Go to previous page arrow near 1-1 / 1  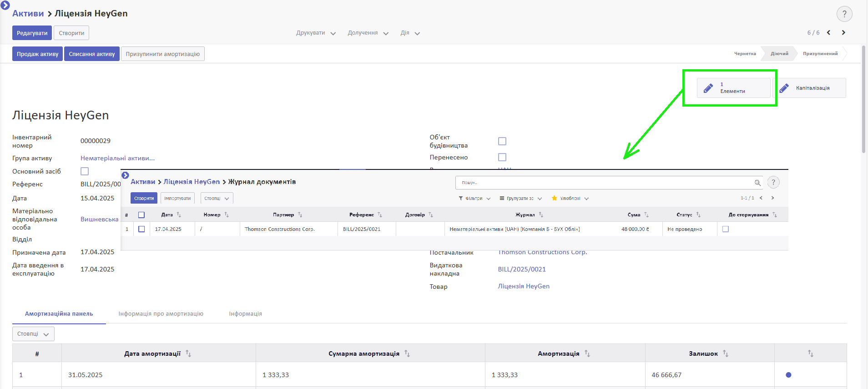(761, 198)
